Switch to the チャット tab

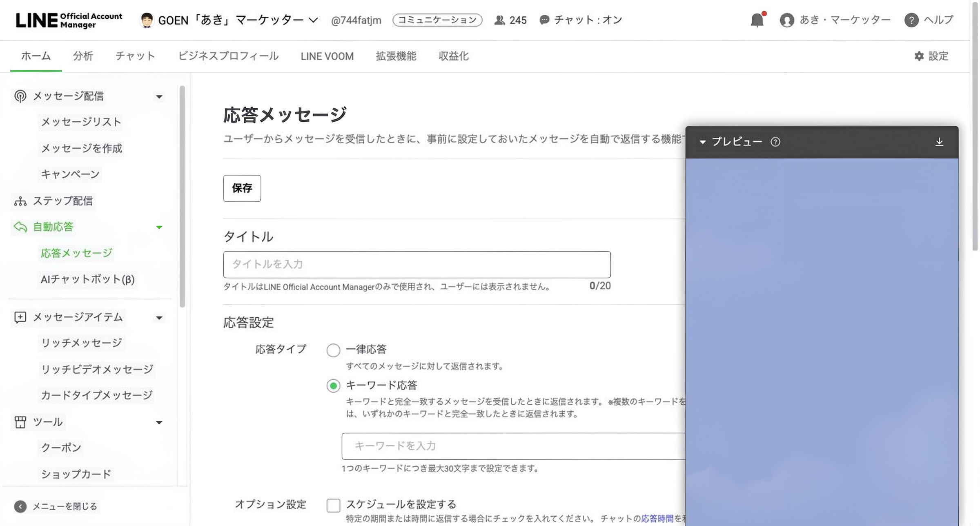point(135,56)
